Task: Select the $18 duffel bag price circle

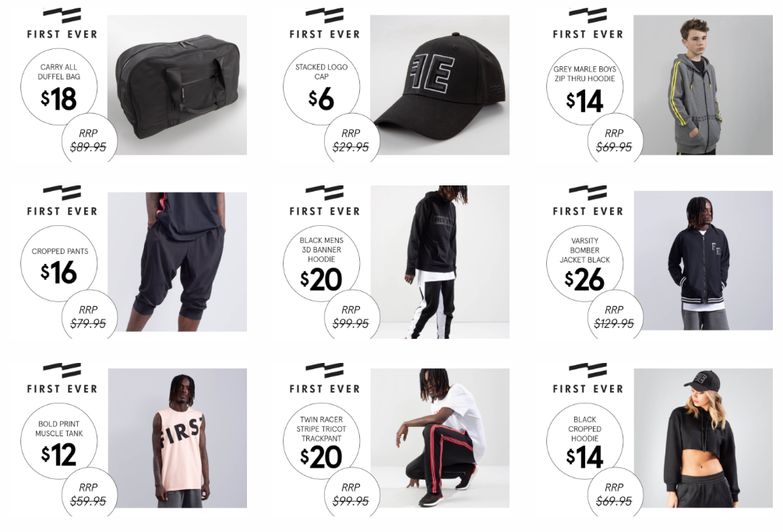Action: [59, 86]
